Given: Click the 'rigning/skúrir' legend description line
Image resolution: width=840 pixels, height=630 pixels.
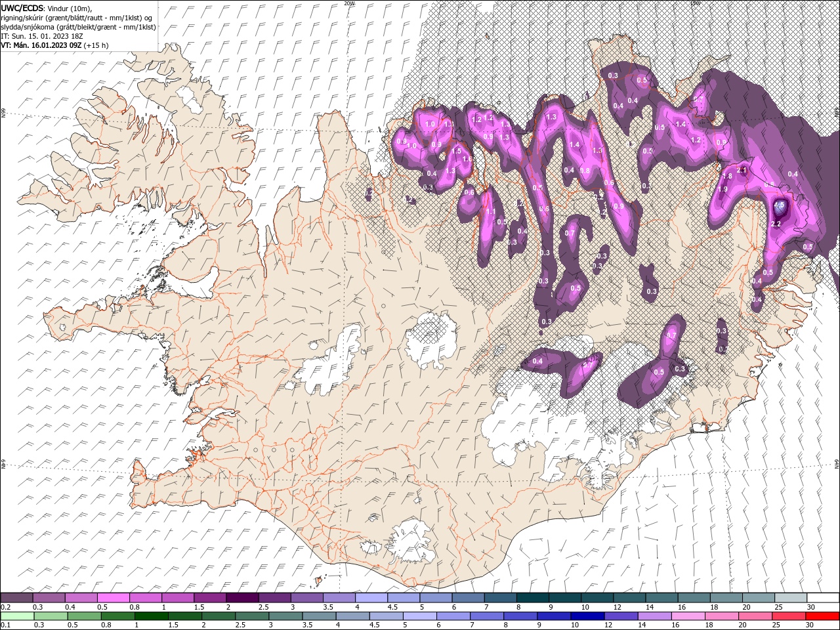Looking at the screenshot, I should tap(77, 17).
